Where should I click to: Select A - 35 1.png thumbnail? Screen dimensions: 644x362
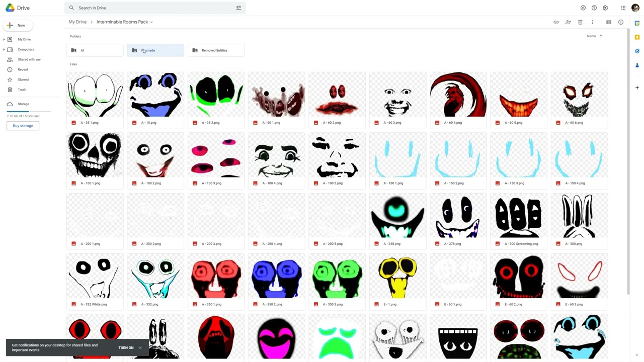(95, 95)
